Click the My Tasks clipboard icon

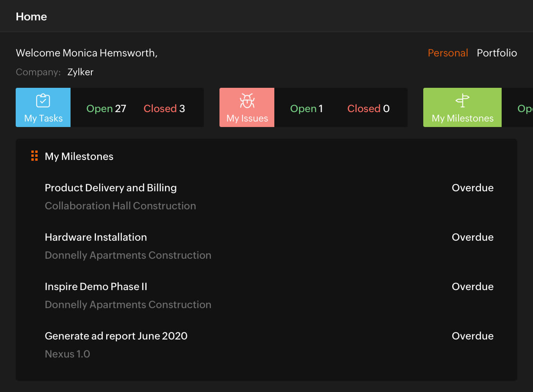click(x=43, y=101)
